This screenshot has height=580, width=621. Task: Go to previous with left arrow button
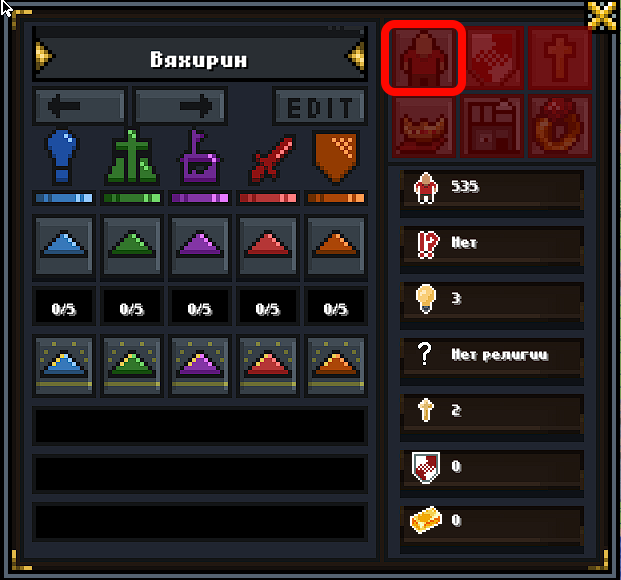point(80,106)
